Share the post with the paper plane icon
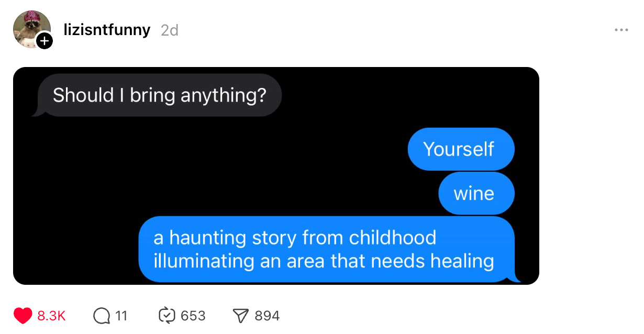This screenshot has width=644, height=334. point(240,316)
